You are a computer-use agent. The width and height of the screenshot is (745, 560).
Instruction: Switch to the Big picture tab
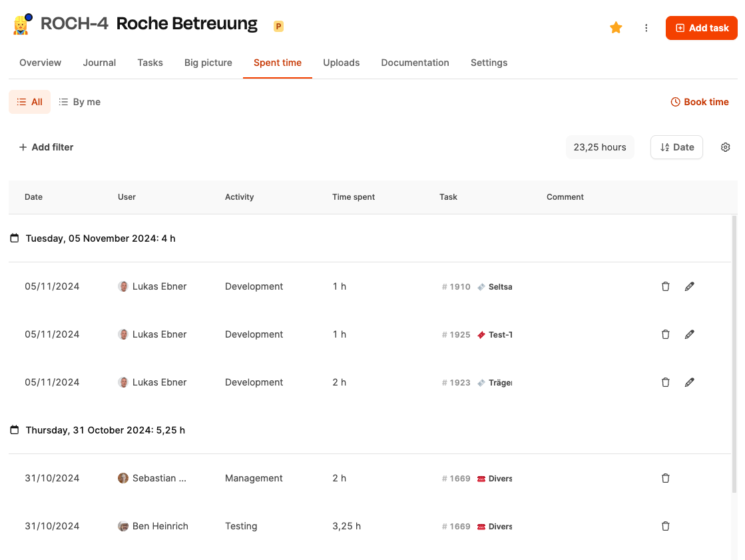208,63
